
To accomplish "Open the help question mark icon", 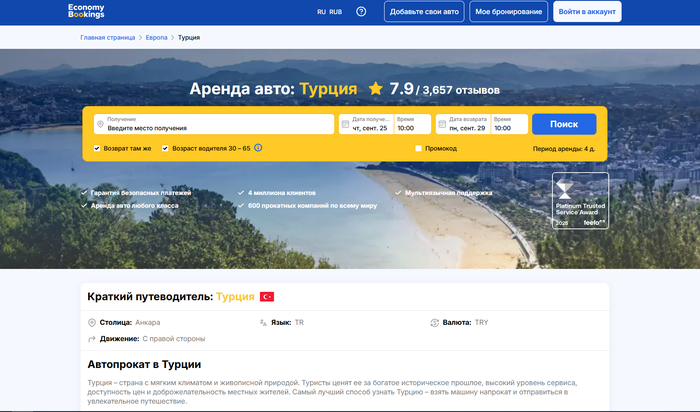I will coord(361,12).
